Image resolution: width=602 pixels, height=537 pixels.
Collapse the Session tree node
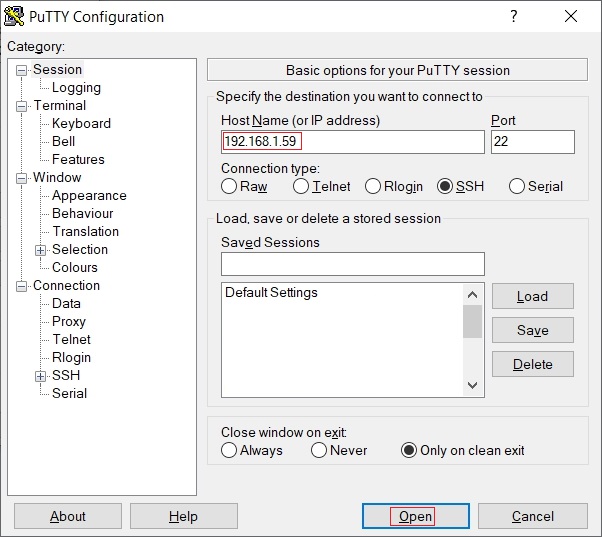click(x=21, y=70)
